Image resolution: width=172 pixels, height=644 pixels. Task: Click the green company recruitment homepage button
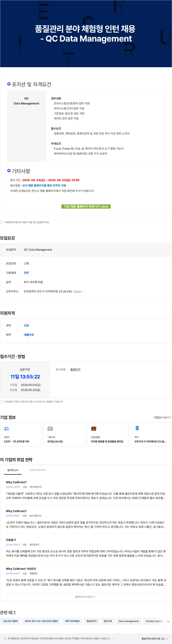[x=86, y=206]
